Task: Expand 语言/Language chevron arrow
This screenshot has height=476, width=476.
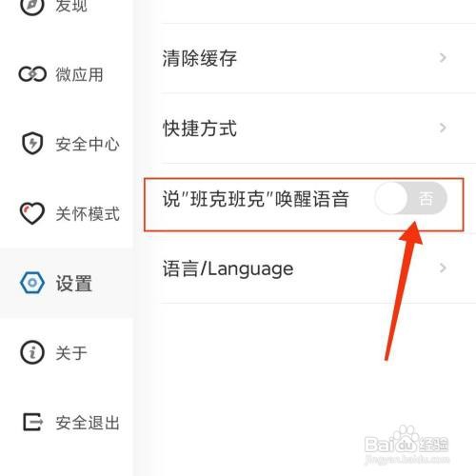Action: [x=443, y=268]
